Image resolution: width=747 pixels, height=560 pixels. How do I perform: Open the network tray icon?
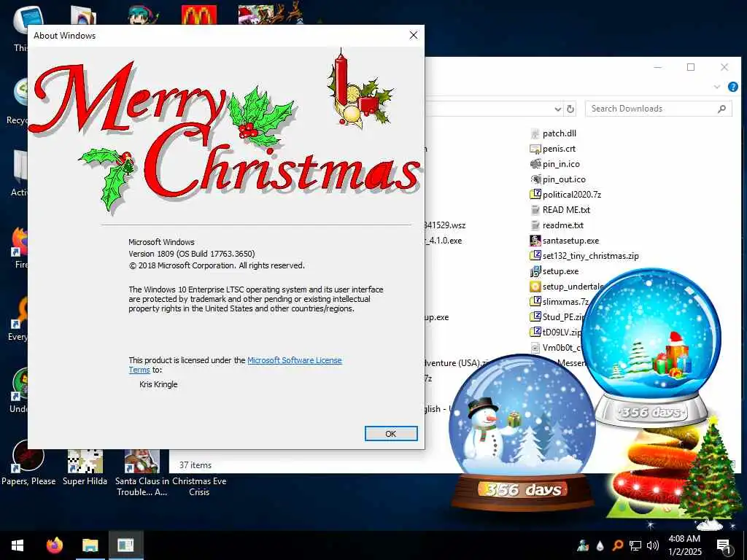(635, 545)
